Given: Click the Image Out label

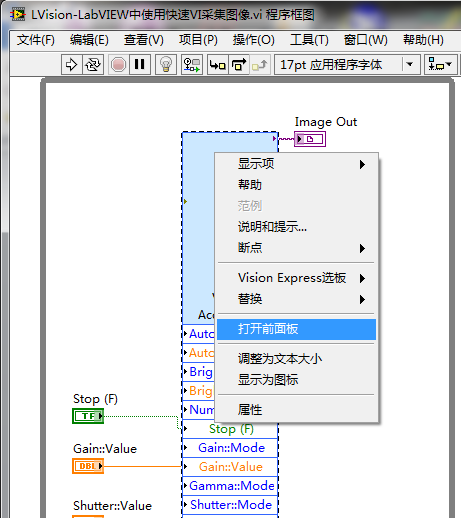Looking at the screenshot, I should 326,122.
